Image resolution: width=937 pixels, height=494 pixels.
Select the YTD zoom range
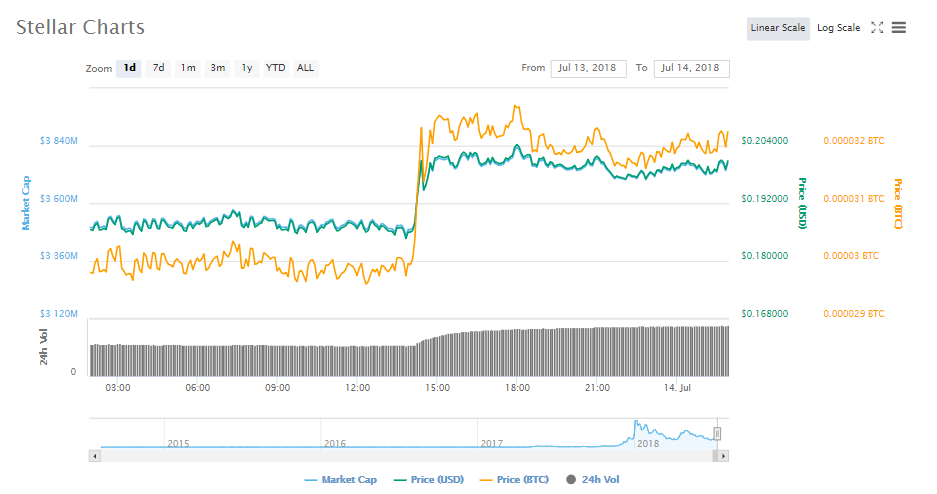pos(275,68)
